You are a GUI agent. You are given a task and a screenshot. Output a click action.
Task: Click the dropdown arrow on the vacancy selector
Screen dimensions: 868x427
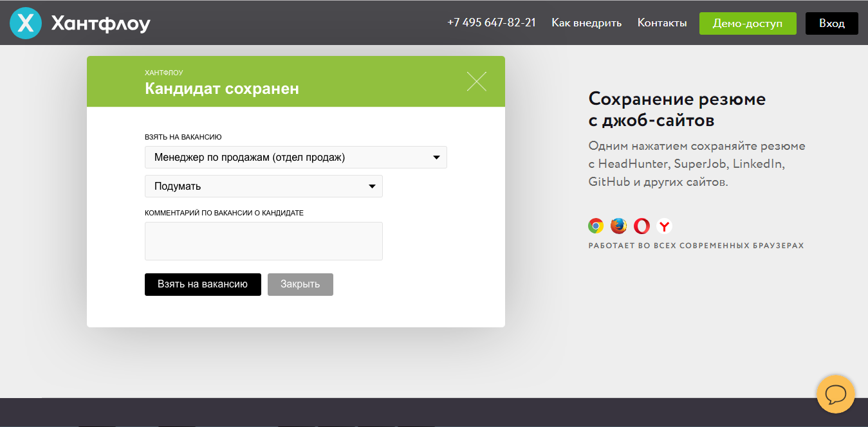tap(437, 157)
